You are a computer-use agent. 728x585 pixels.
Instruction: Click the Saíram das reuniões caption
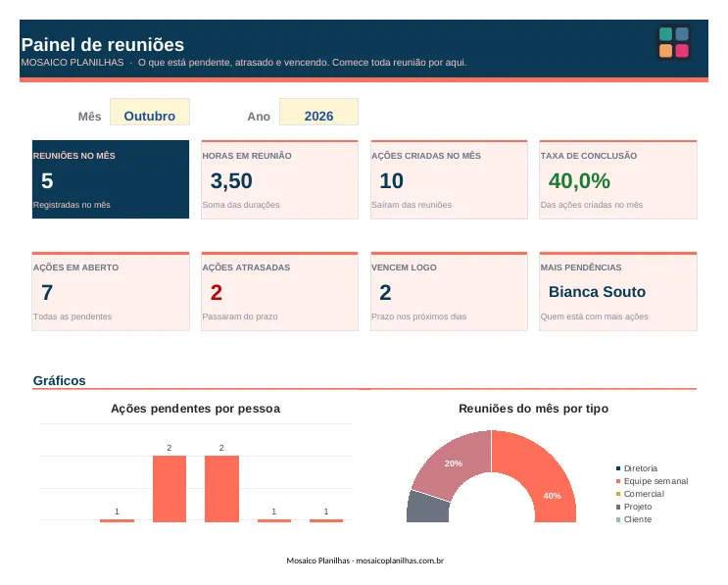click(x=412, y=205)
